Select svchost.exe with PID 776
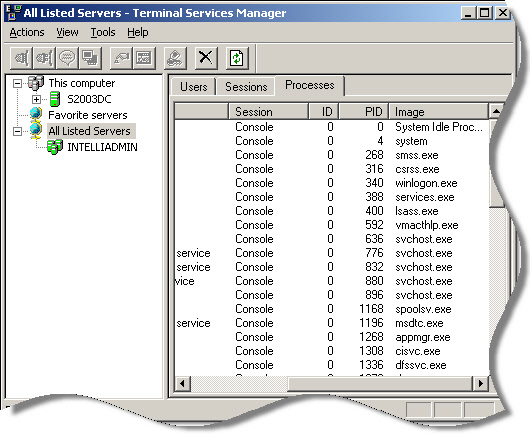 point(331,253)
